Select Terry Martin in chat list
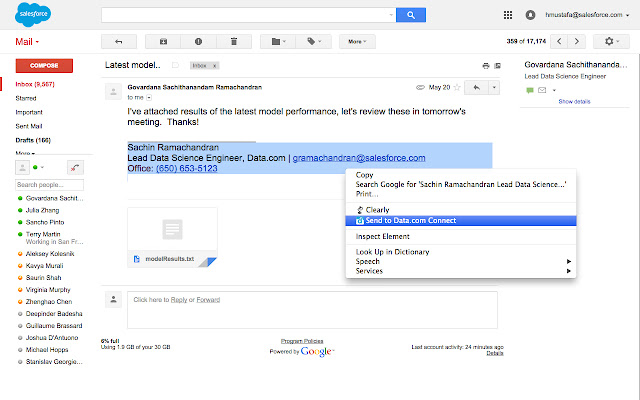 (43, 234)
